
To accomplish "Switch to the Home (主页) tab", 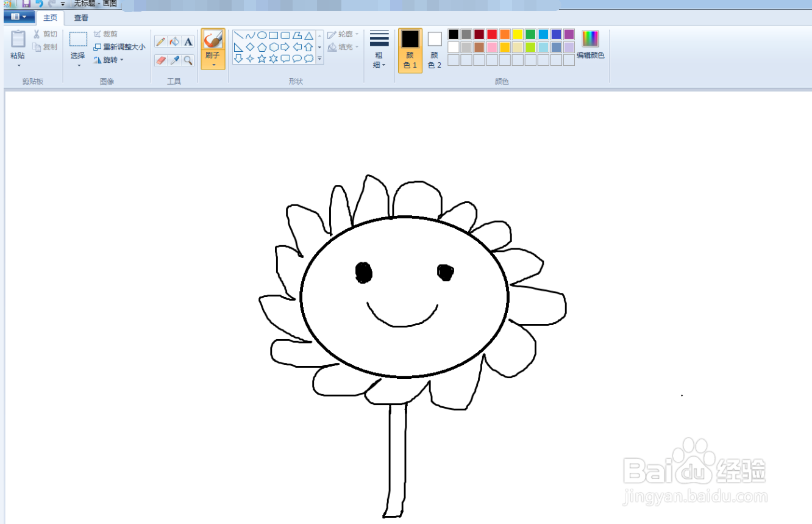I will [x=50, y=18].
